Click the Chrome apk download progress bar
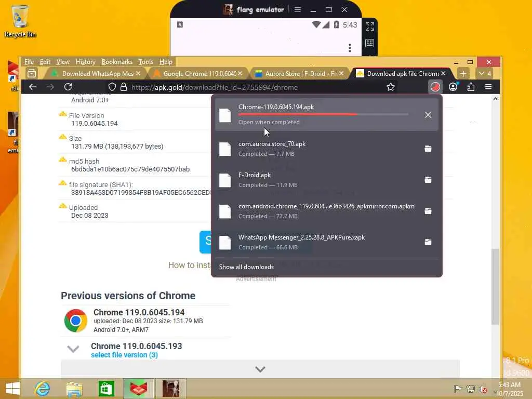 point(323,114)
